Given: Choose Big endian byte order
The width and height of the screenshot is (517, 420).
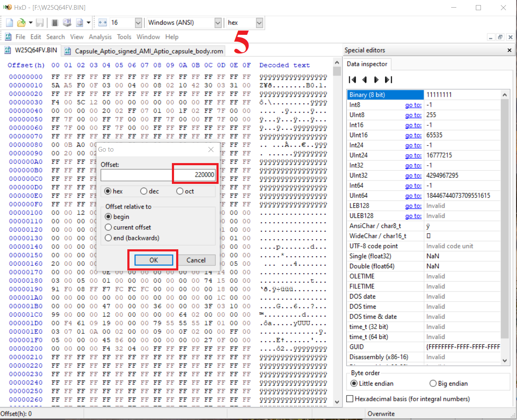Looking at the screenshot, I should click(433, 383).
